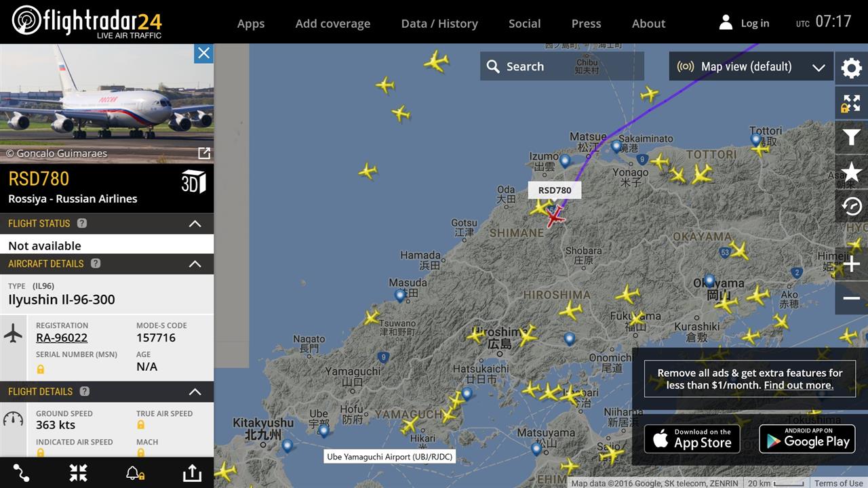Open the Add coverage menu

[333, 24]
